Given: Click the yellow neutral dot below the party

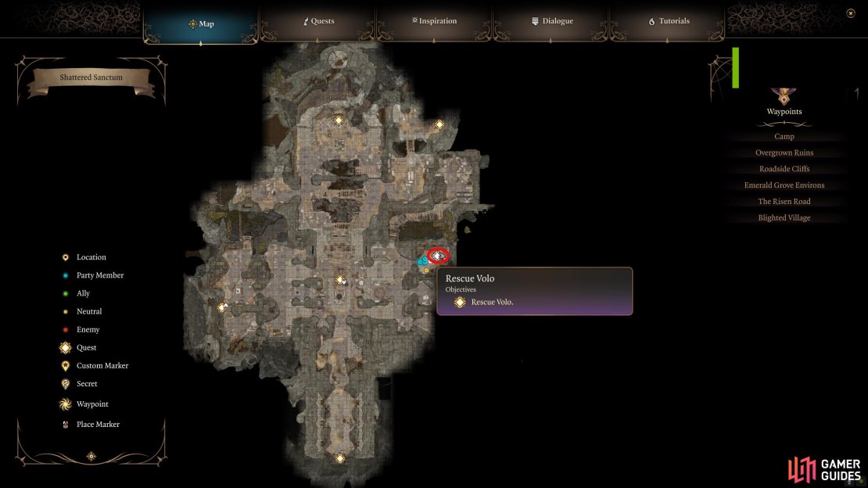Looking at the screenshot, I should click(426, 271).
